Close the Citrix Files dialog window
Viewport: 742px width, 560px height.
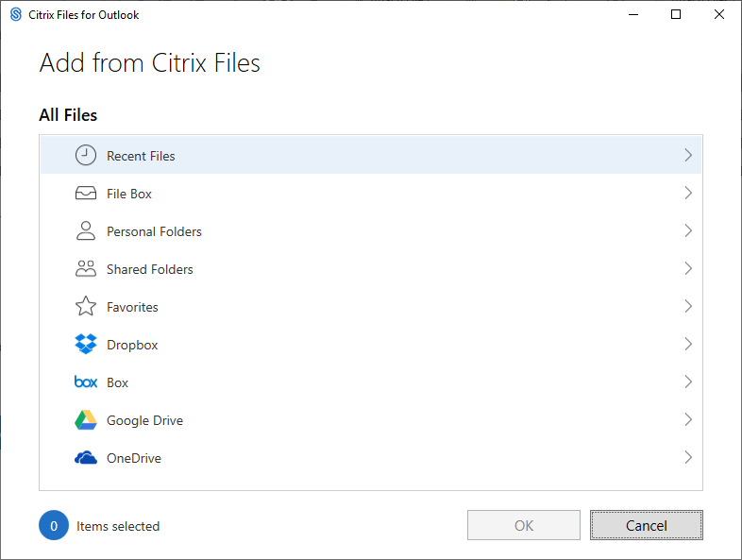719,15
